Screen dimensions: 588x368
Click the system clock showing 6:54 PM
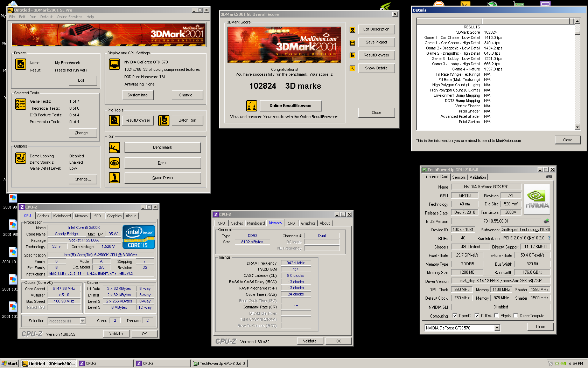tap(576, 363)
